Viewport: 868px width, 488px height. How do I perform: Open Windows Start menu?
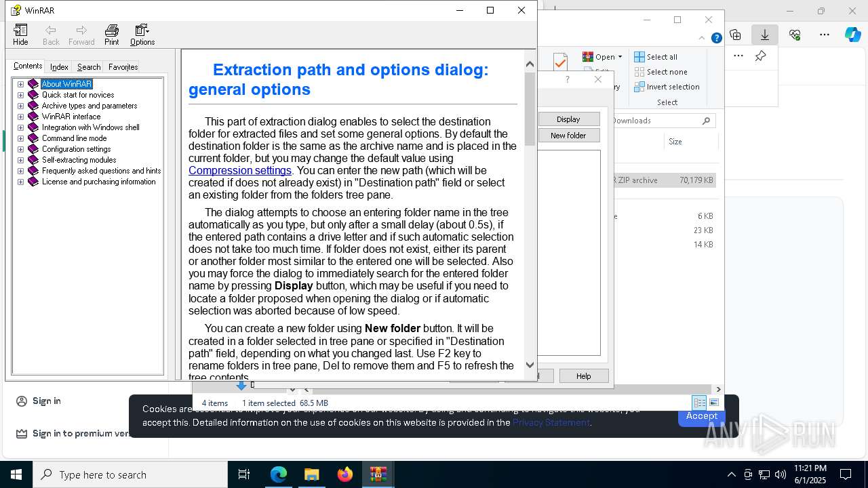(x=16, y=474)
